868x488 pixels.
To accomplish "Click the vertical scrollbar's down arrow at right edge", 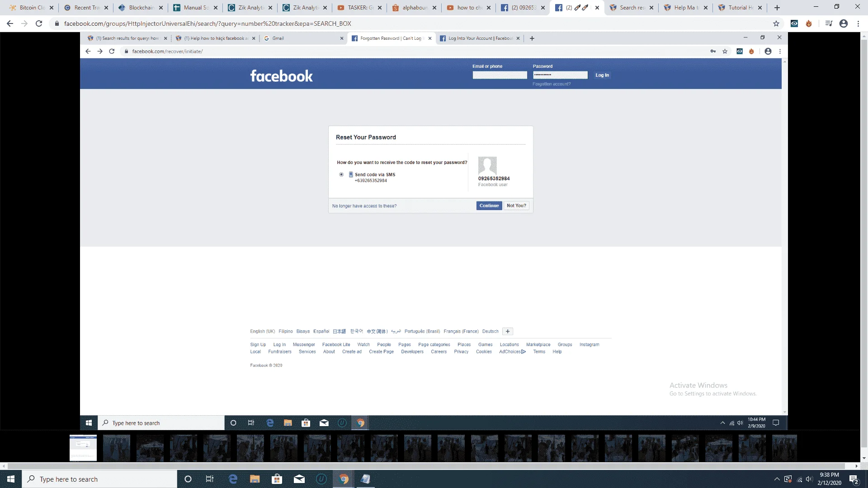I will click(x=864, y=458).
